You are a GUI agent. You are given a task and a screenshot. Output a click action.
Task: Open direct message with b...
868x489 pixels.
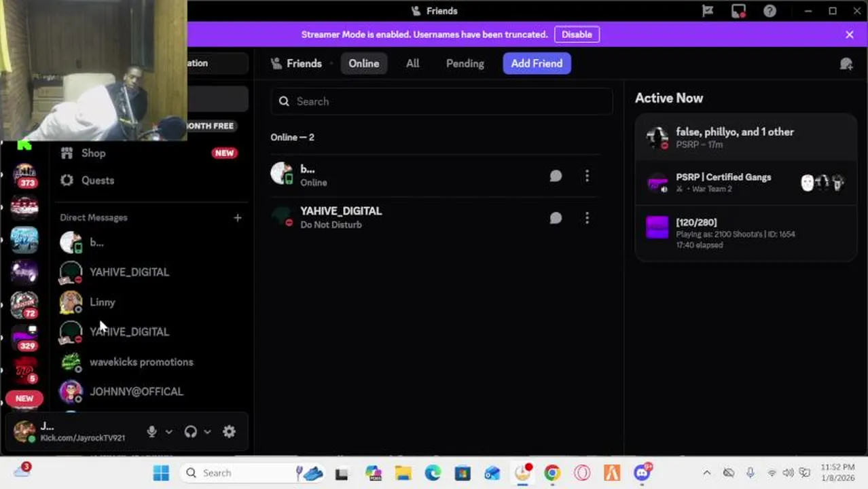pos(149,242)
